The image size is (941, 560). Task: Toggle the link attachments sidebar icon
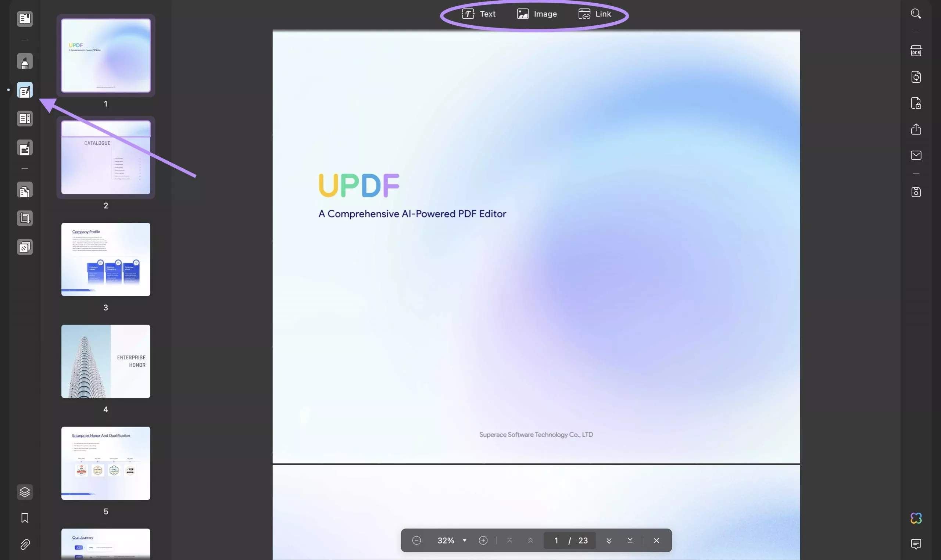[25, 545]
